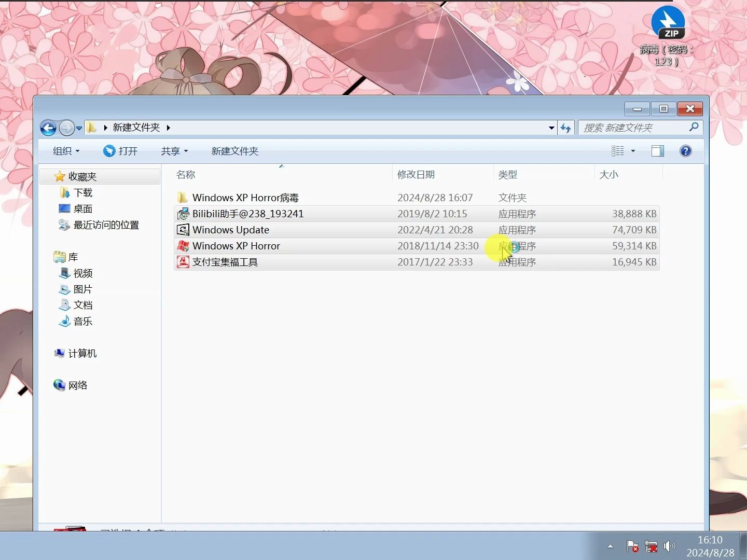Minimize the Explorer window
The image size is (747, 560).
click(638, 109)
